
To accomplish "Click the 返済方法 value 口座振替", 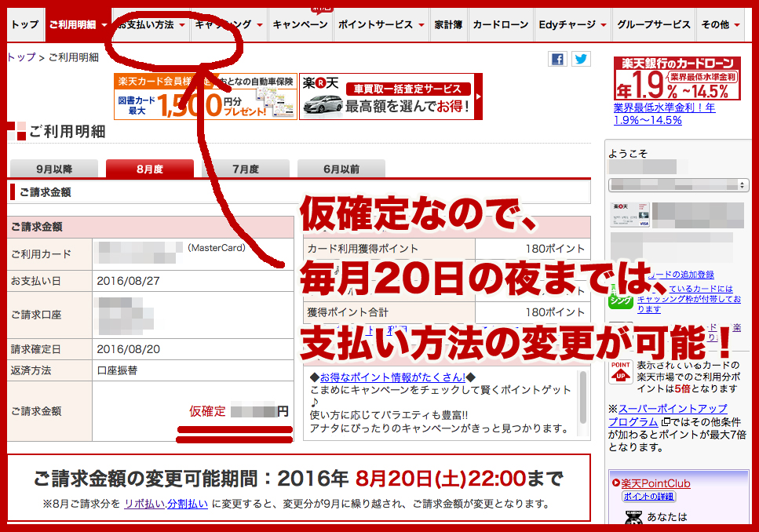I will point(118,370).
